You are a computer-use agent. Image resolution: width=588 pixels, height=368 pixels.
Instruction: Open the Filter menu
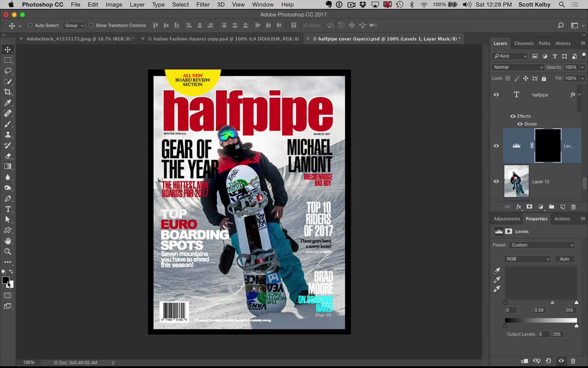click(x=203, y=5)
